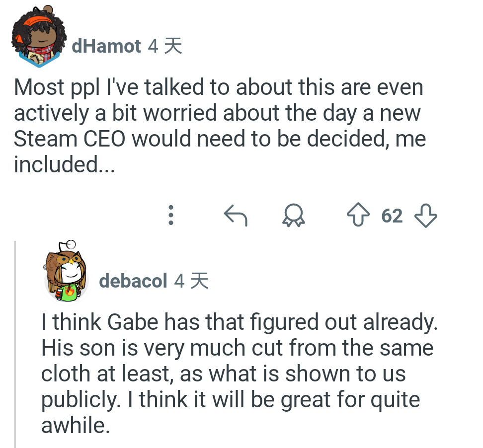Reply to dHamot's comment using arrow icon
Screen dimensions: 483x448
[236, 216]
